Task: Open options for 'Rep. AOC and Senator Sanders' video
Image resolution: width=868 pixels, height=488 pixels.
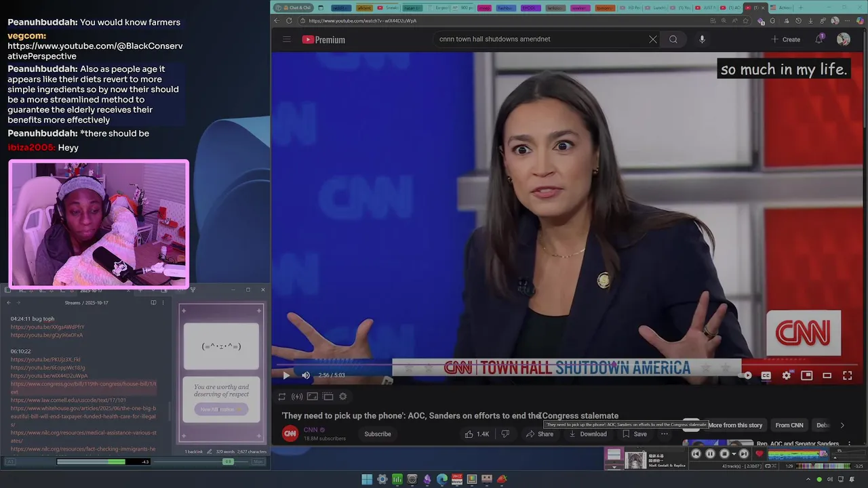Action: point(849,444)
